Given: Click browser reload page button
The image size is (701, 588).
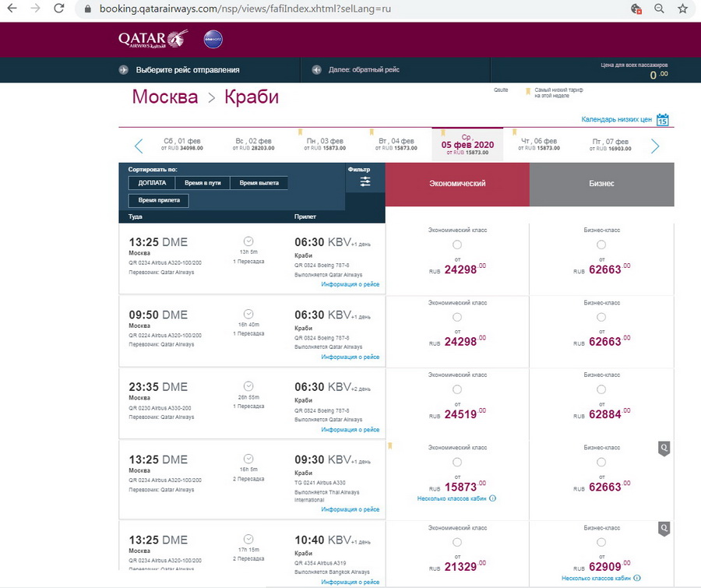Looking at the screenshot, I should click(x=59, y=9).
